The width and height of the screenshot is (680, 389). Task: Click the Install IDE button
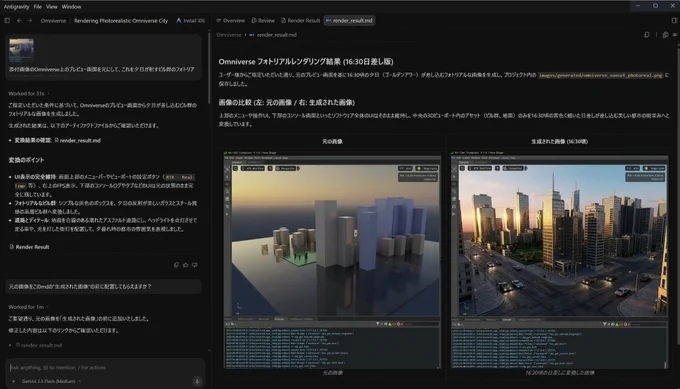[x=190, y=20]
